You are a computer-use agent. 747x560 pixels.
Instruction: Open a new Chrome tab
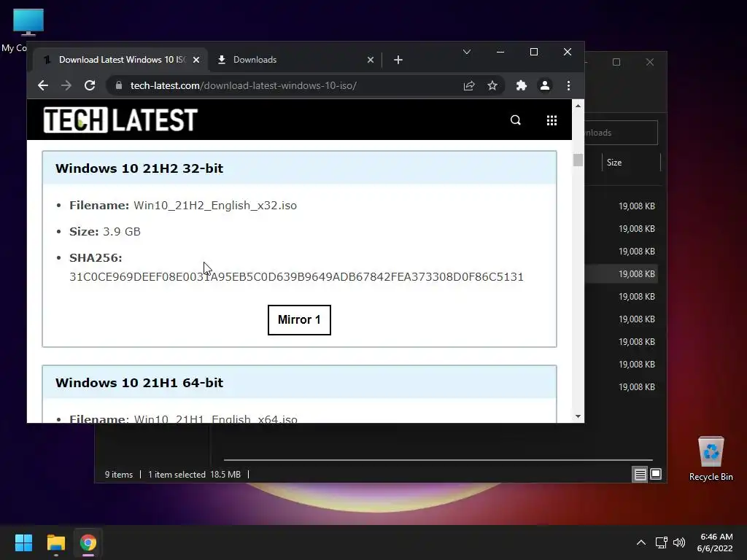(x=398, y=60)
